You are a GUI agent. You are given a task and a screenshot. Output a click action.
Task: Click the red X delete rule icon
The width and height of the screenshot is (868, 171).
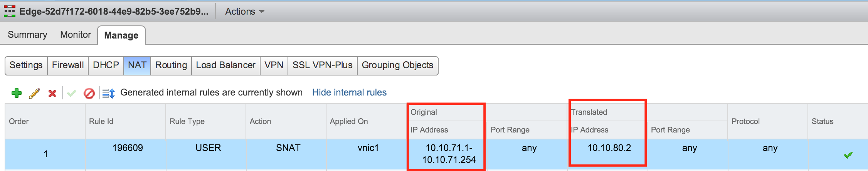[x=52, y=93]
